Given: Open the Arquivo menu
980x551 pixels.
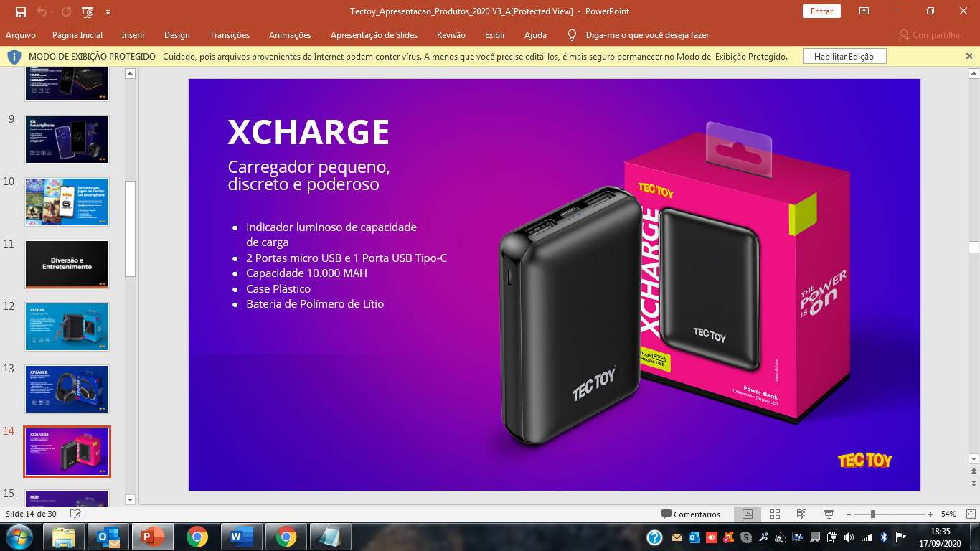Looking at the screenshot, I should pyautogui.click(x=21, y=35).
